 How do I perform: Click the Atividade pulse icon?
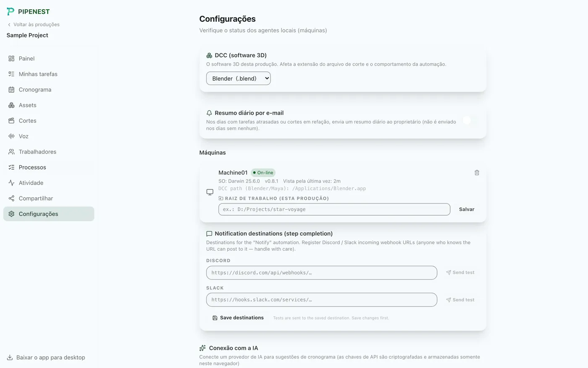click(x=11, y=183)
